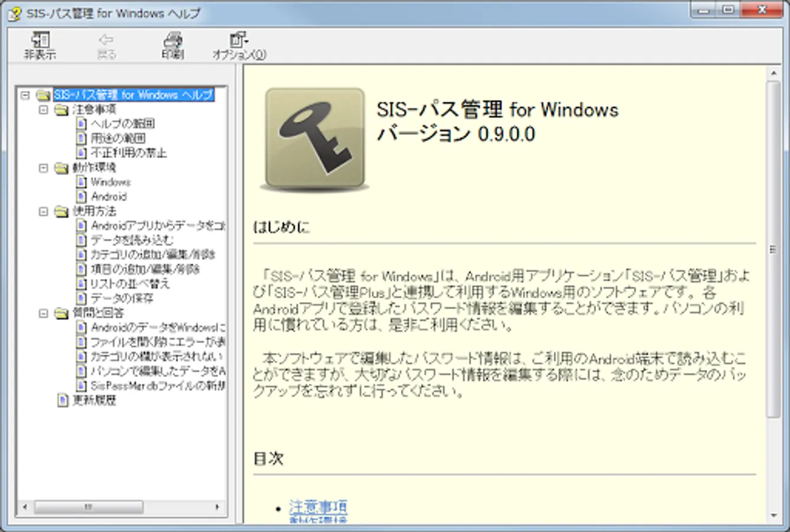This screenshot has width=790, height=532.
Task: Collapse the 使用方法 tree branch
Action: pos(43,211)
